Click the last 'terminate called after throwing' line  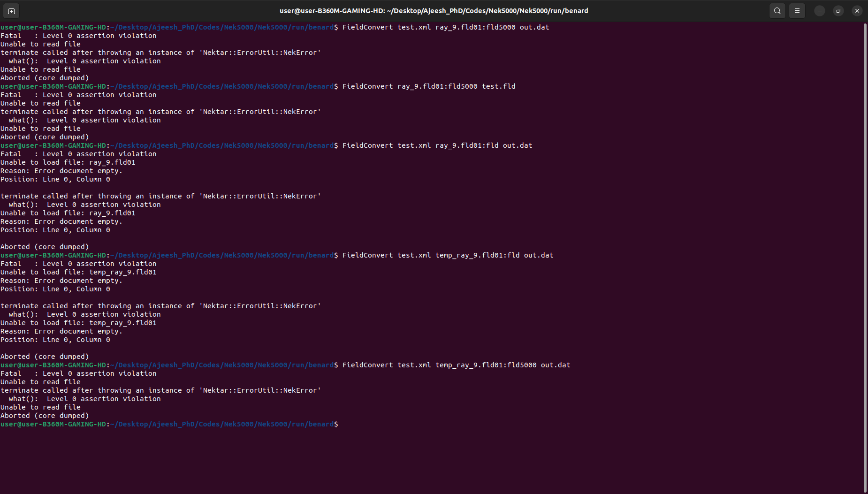pyautogui.click(x=160, y=390)
